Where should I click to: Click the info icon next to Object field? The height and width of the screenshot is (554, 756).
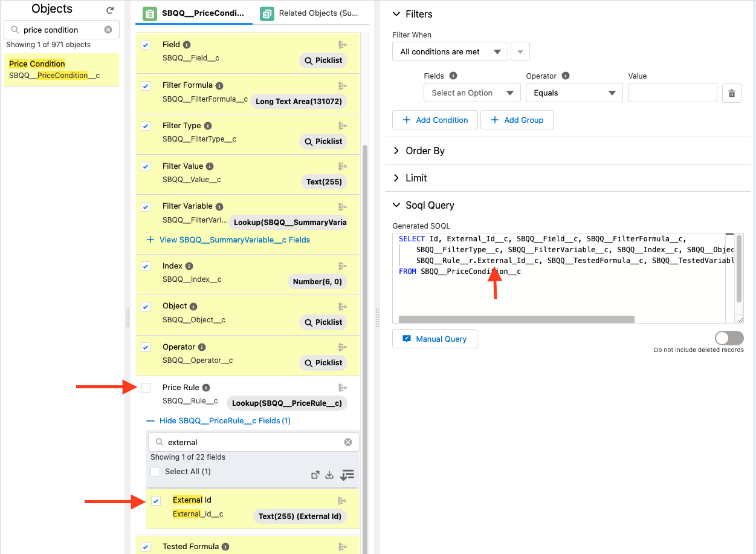[x=194, y=307]
